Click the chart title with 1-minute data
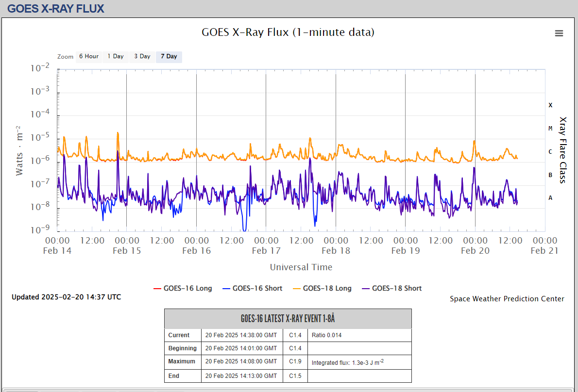578x392 pixels. [288, 33]
